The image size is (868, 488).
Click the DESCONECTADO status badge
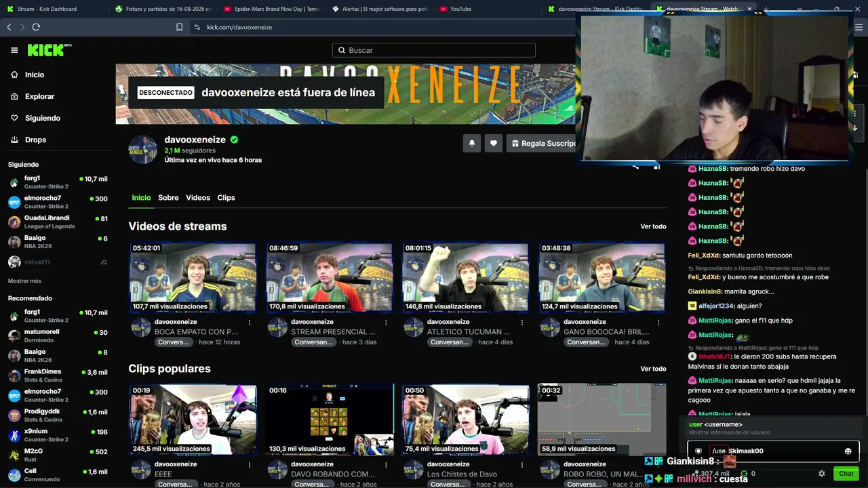tap(165, 92)
